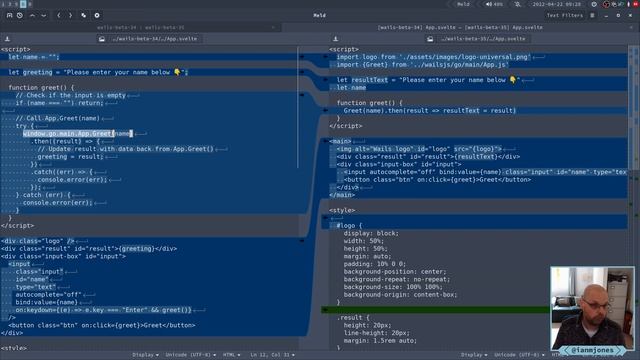Screen dimensions: 640x360
Task: Pull <main> block to left arrow
Action: 325,141
